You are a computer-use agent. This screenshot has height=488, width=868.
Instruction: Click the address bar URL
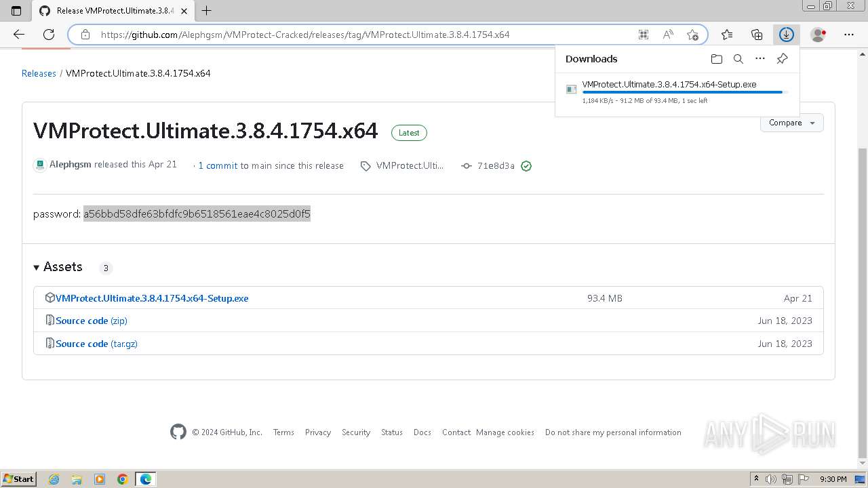tap(305, 35)
